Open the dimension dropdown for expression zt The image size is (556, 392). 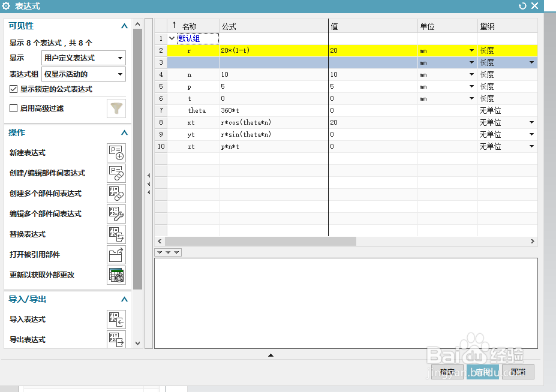531,146
